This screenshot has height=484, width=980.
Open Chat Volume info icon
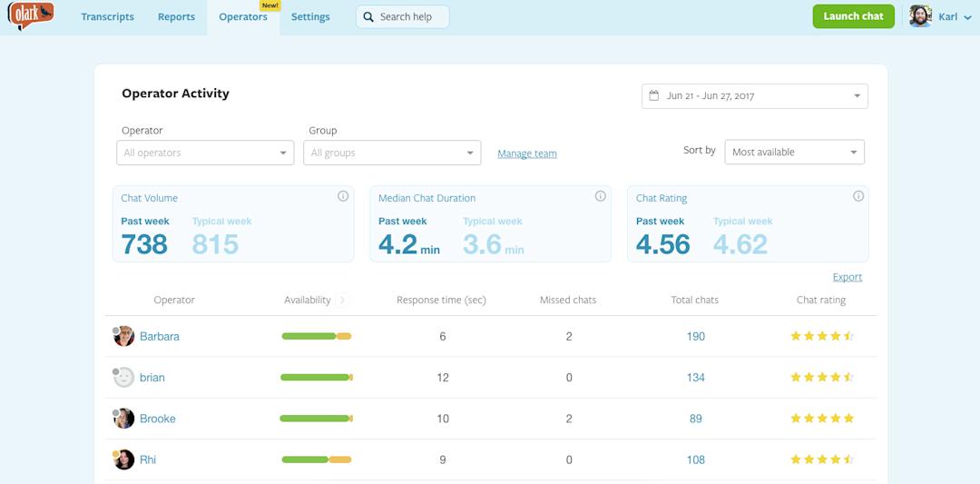point(342,196)
